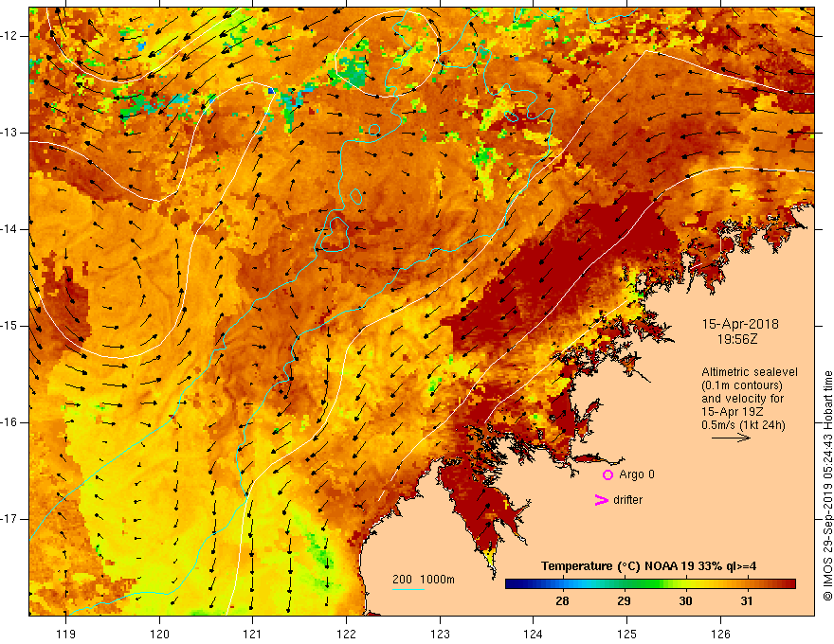Click the 30 colorbar tick label
Image resolution: width=834 pixels, height=644 pixels.
point(685,601)
